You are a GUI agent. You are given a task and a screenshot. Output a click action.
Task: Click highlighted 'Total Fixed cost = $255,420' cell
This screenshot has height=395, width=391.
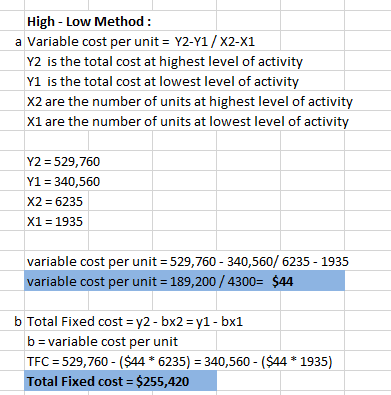pos(120,381)
